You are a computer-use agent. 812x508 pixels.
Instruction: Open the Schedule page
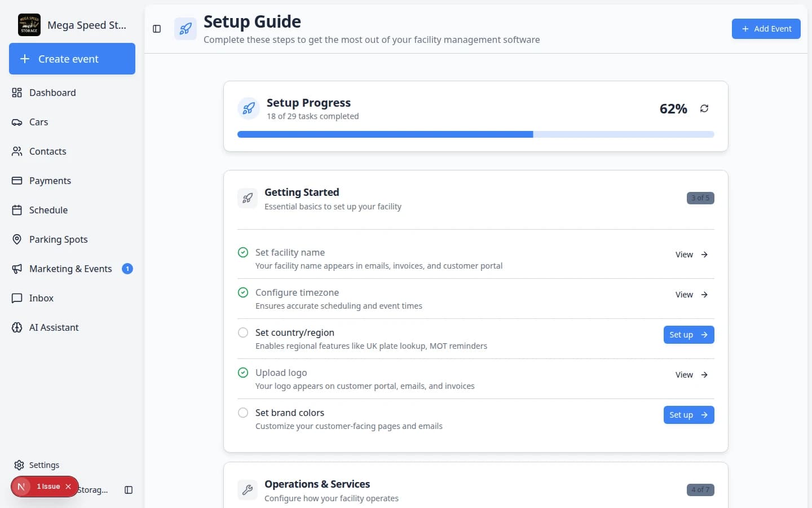click(x=72, y=210)
